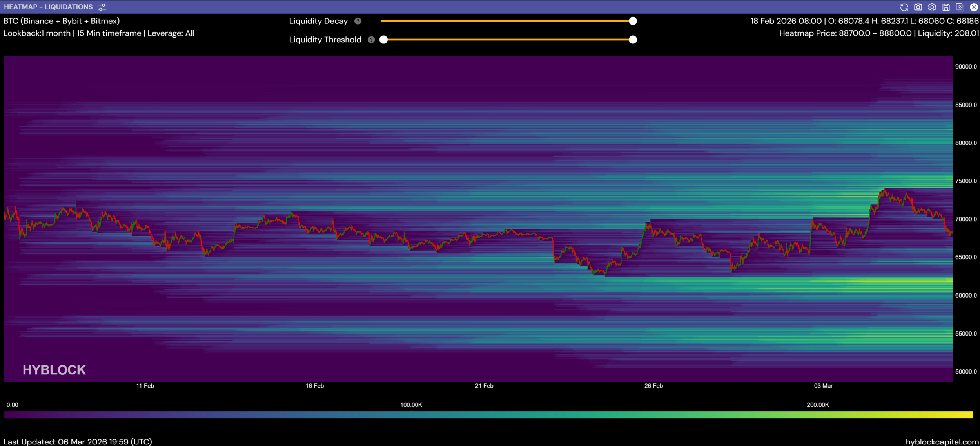Click the refresh data icon
The width and height of the screenshot is (980, 446).
pos(904,7)
